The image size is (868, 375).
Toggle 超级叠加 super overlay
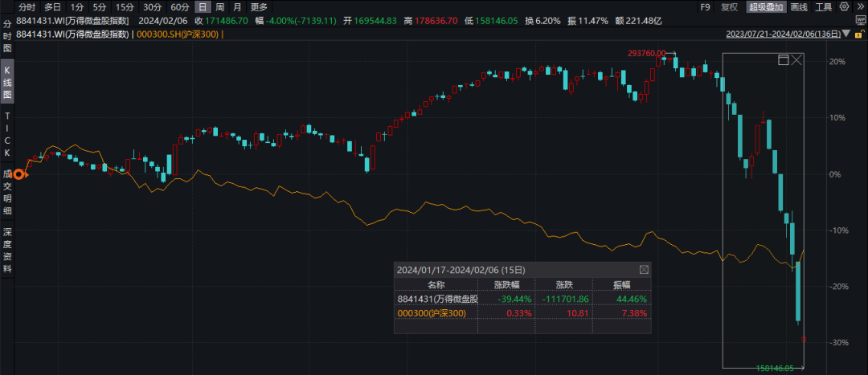click(x=766, y=7)
